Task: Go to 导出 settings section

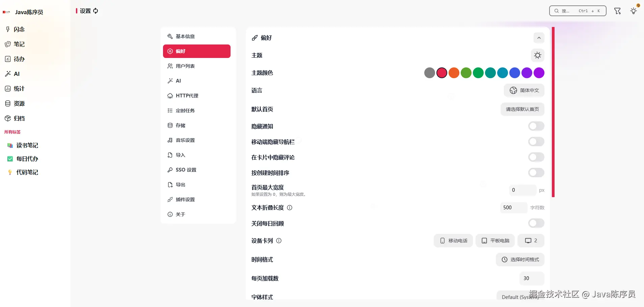Action: click(x=197, y=185)
